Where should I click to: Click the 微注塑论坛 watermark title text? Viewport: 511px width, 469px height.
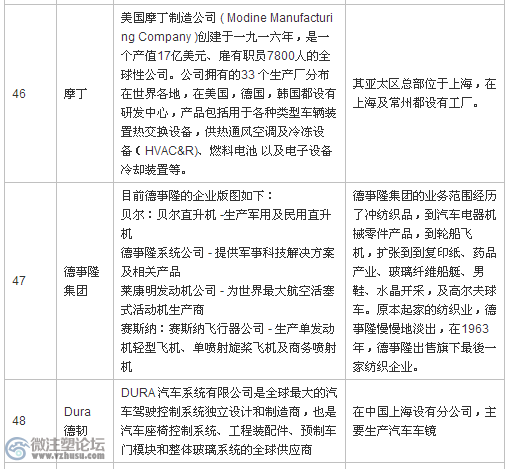pos(68,444)
